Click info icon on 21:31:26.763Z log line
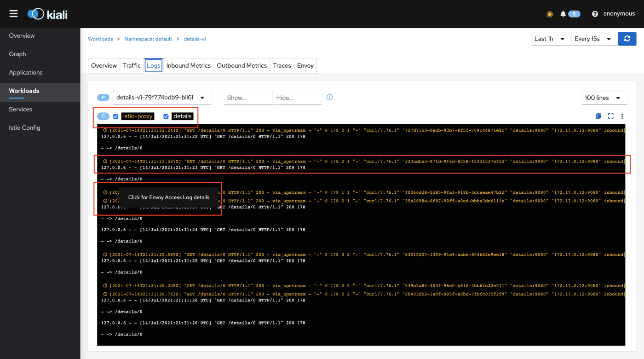The image size is (644, 359). point(105,294)
